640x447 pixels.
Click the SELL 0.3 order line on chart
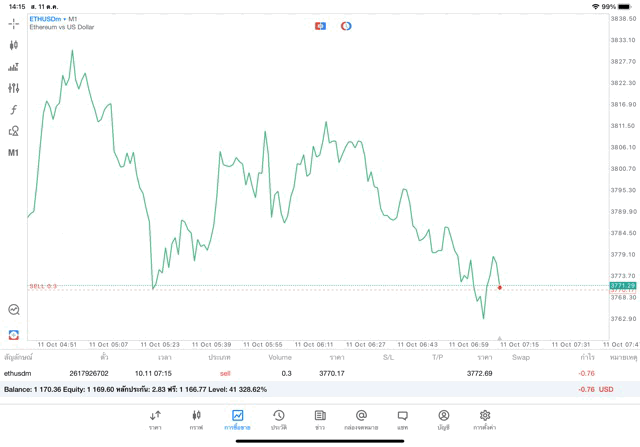tap(44, 286)
